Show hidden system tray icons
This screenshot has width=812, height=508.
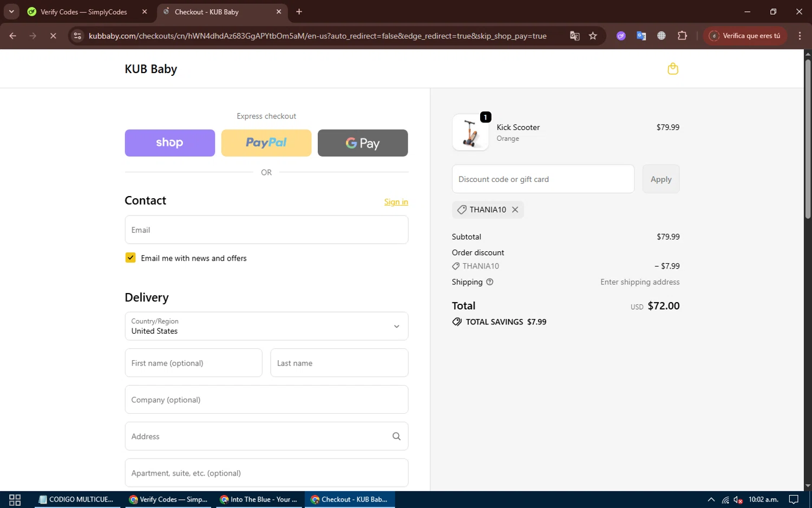[711, 499]
